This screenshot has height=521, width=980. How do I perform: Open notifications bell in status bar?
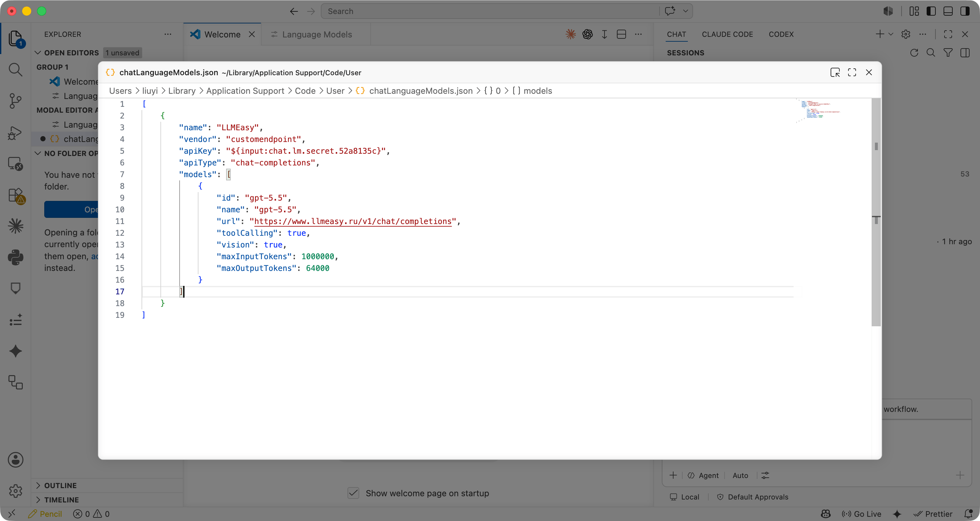969,514
